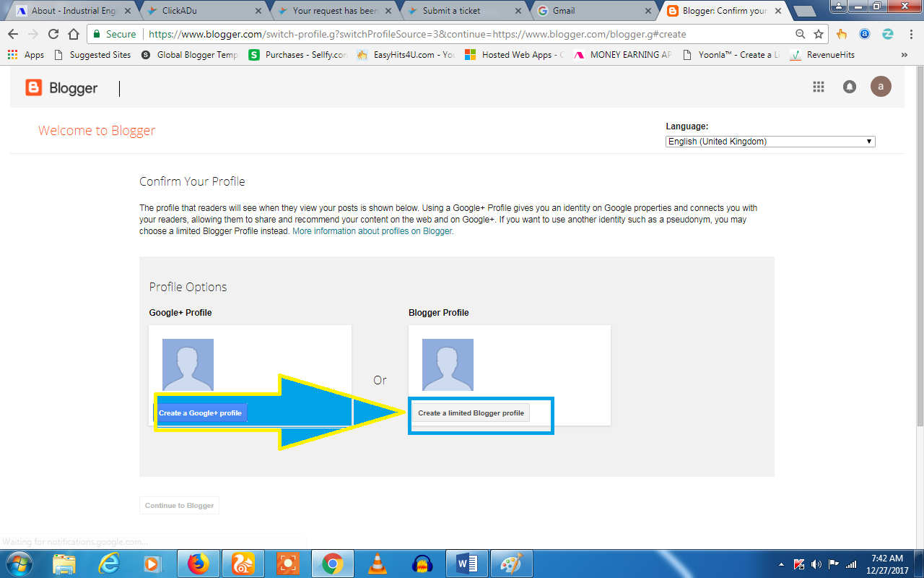
Task: Click the Google+ Profile avatar image
Action: pos(188,365)
